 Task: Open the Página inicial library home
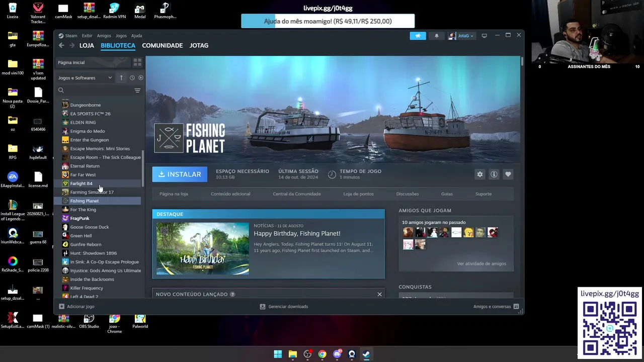92,62
